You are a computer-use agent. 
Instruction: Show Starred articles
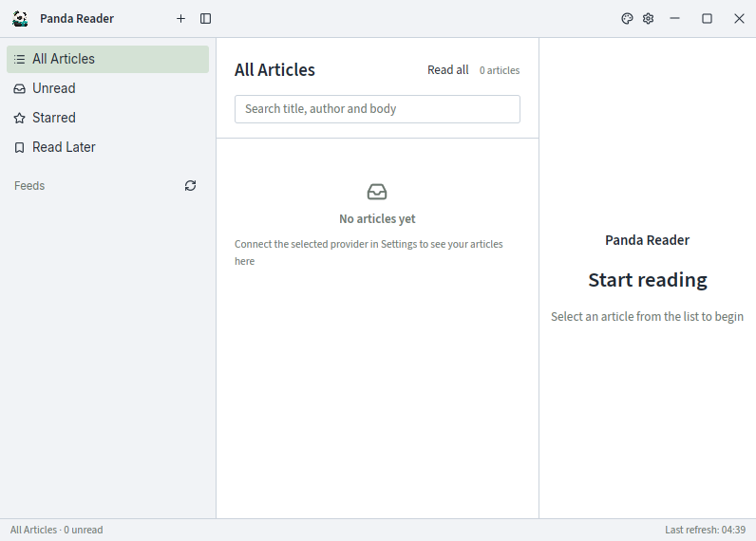107,118
